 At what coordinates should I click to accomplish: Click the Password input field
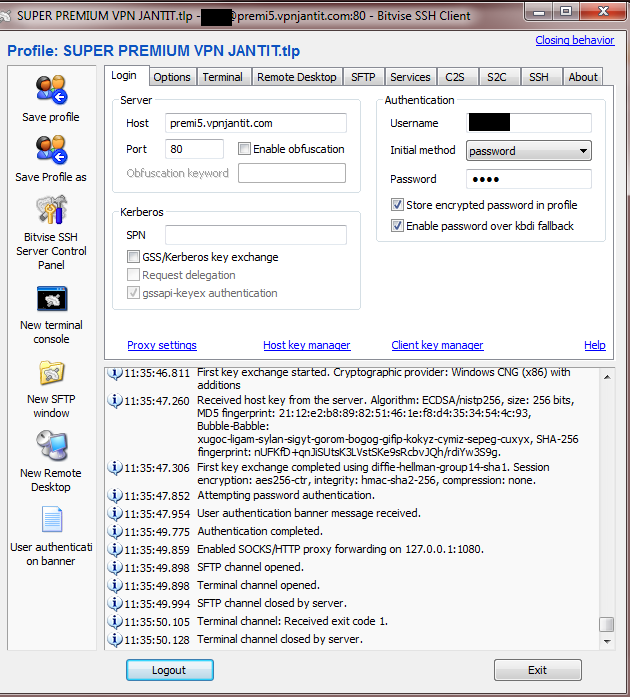pos(529,179)
